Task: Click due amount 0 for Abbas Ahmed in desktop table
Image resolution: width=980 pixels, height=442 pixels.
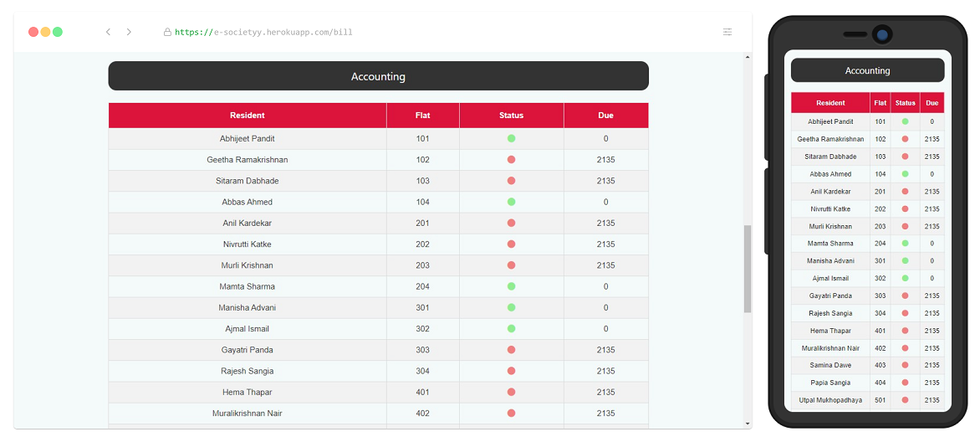Action: click(x=605, y=202)
